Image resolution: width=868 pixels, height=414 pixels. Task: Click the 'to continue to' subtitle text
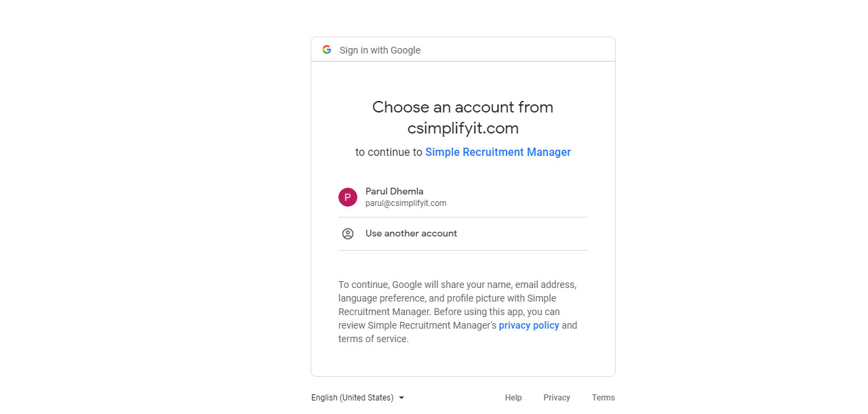389,152
